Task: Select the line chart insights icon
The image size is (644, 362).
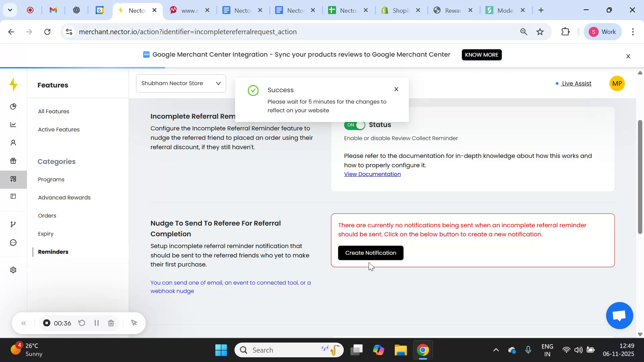Action: coord(13,124)
